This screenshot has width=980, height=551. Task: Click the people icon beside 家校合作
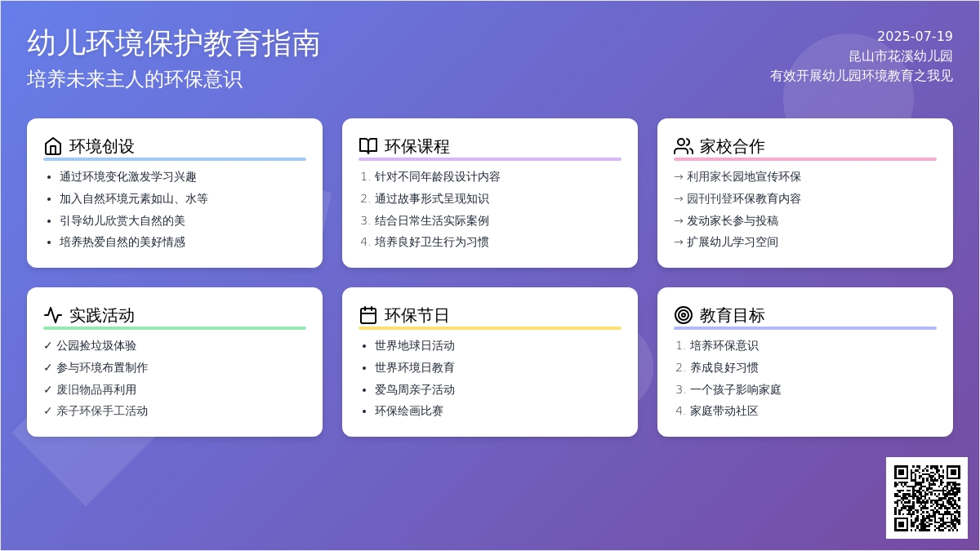pos(684,146)
